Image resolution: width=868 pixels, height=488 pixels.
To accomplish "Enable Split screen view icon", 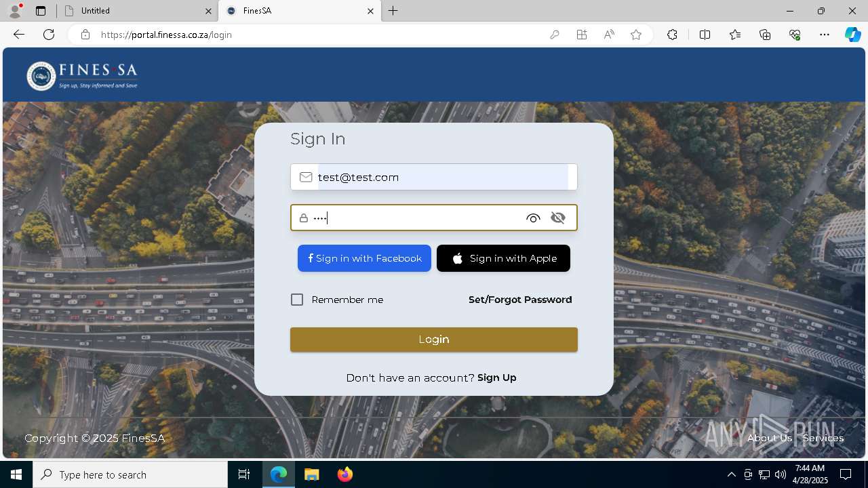I will pyautogui.click(x=705, y=35).
